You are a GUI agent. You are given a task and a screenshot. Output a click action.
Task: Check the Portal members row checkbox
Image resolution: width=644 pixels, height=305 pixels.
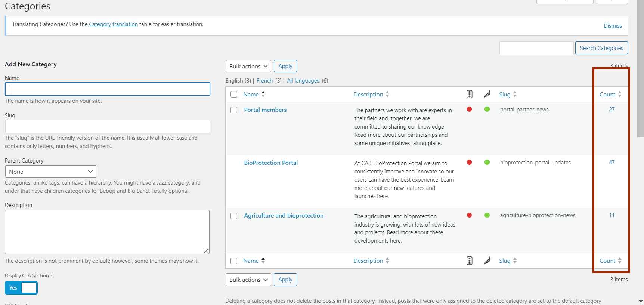point(234,110)
